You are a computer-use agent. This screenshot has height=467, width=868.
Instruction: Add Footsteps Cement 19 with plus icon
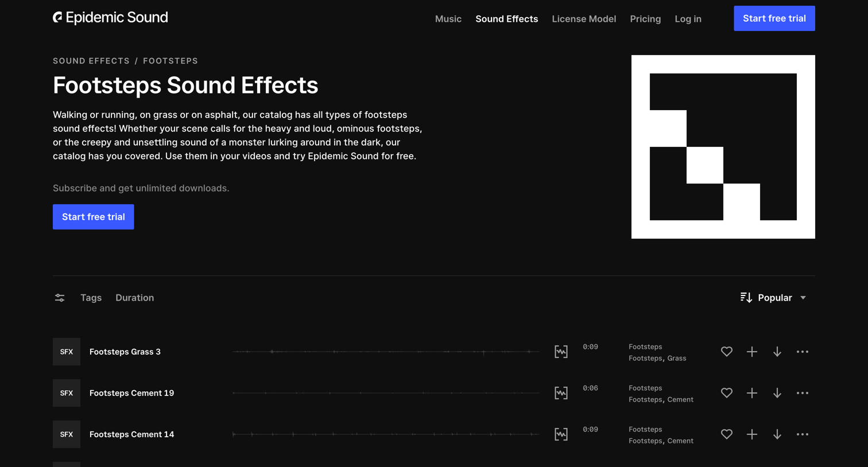tap(752, 393)
